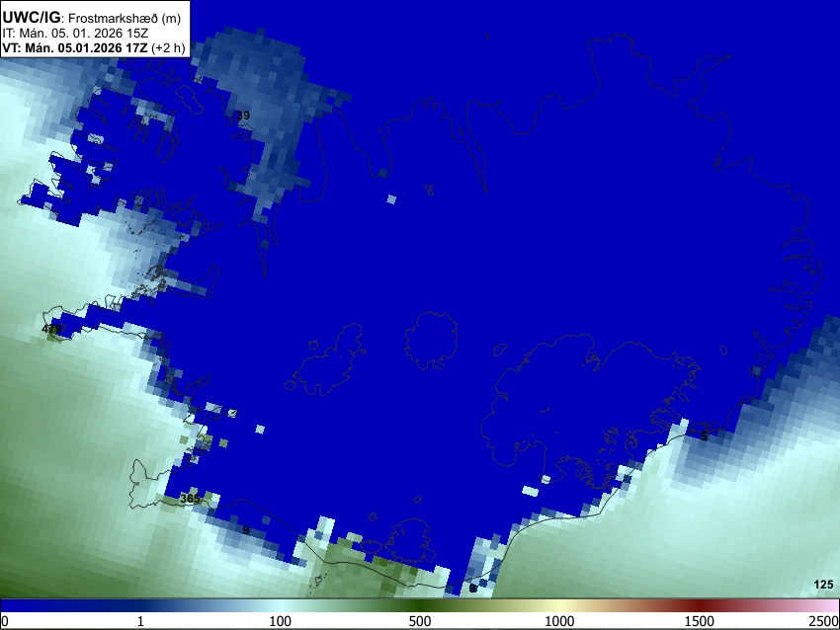Click the title text UWC/IG Frostmarkshæð (m)
This screenshot has height=630, width=840.
(x=92, y=18)
